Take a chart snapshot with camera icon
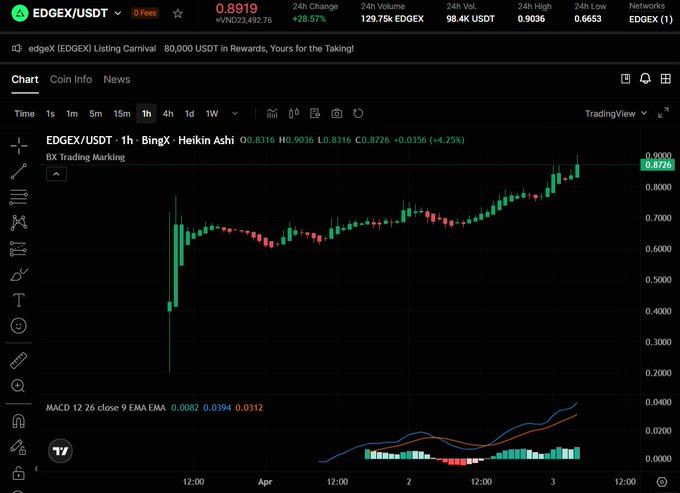Viewport: 680px width, 493px height. (337, 114)
